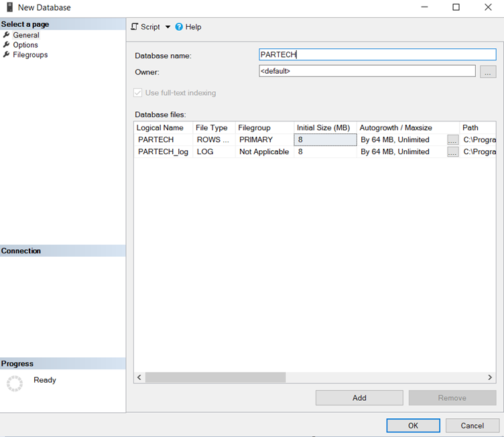Click the right arrow of horizontal scrollbar
Image resolution: width=504 pixels, height=437 pixels.
tap(490, 377)
